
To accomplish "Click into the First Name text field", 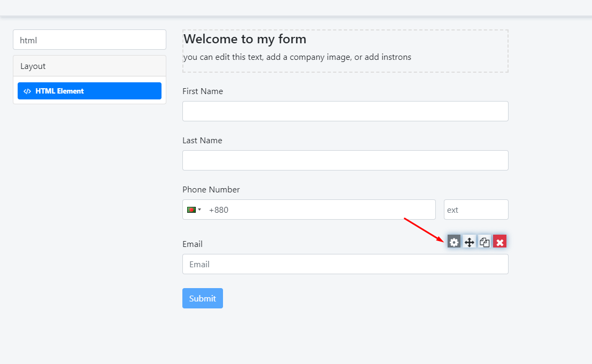I will point(345,111).
